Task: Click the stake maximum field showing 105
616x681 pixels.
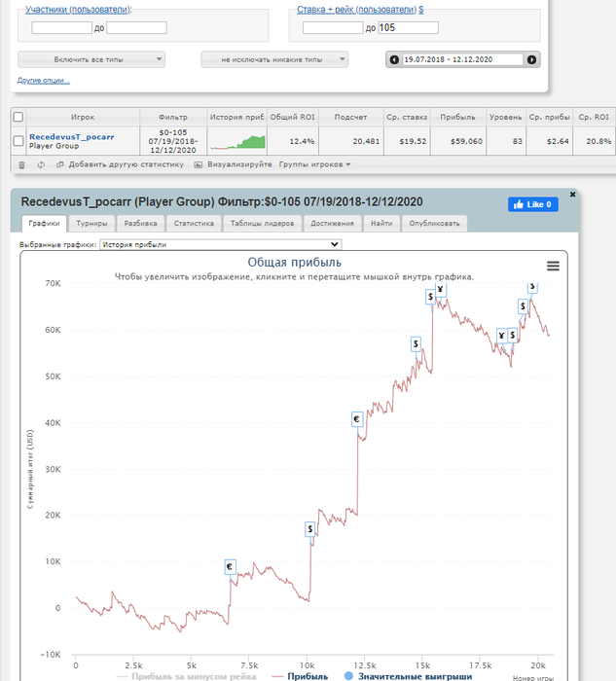Action: coord(408,28)
